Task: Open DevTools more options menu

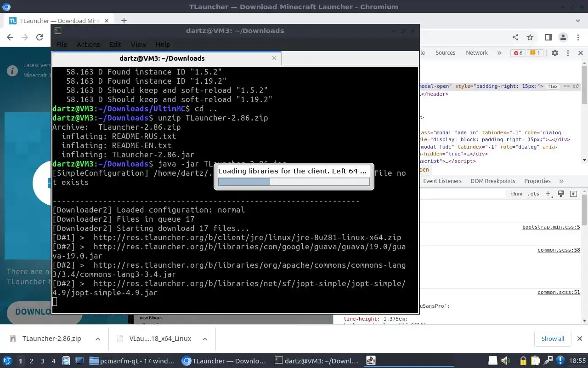Action: pos(568,53)
